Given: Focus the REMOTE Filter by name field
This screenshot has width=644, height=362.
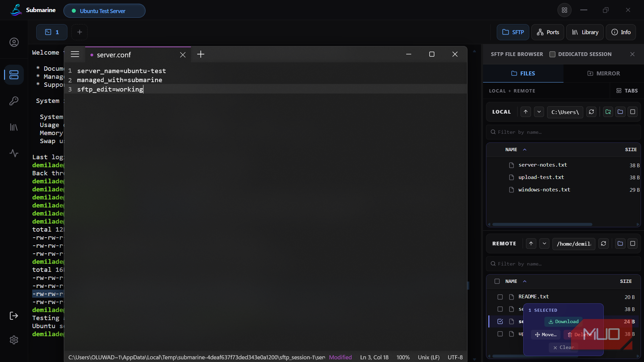Looking at the screenshot, I should [563, 264].
